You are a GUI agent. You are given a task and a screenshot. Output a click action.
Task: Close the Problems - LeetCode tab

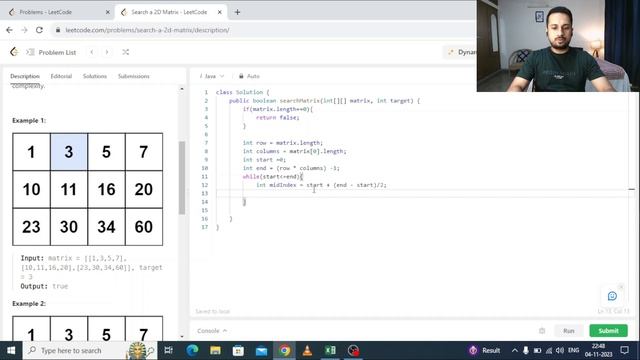108,12
